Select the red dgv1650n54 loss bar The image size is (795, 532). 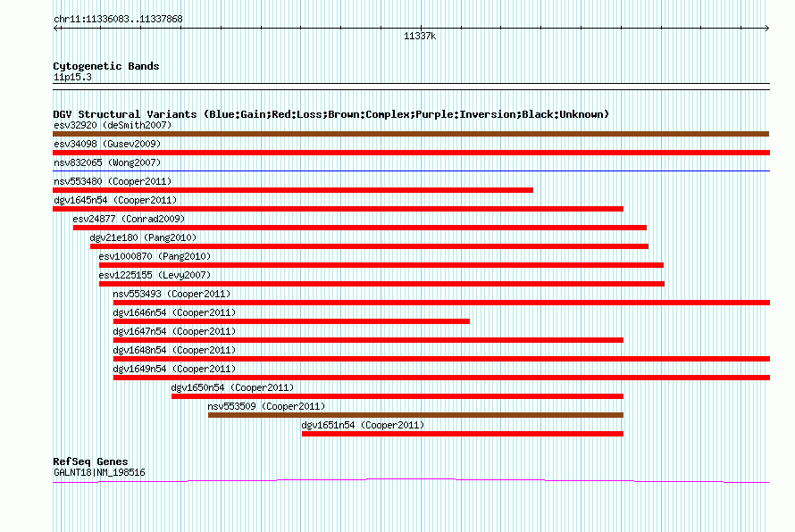[x=397, y=396]
